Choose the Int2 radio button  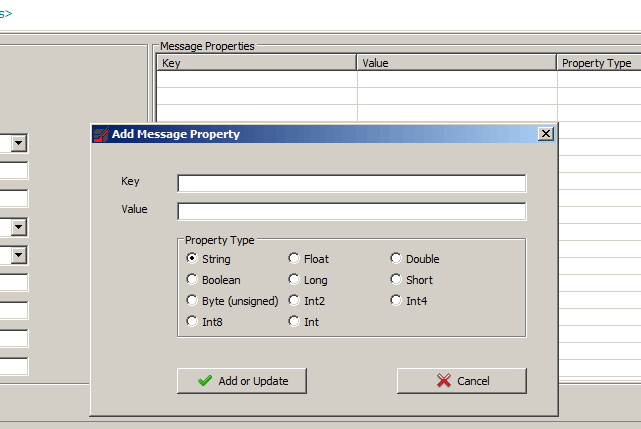pyautogui.click(x=294, y=300)
